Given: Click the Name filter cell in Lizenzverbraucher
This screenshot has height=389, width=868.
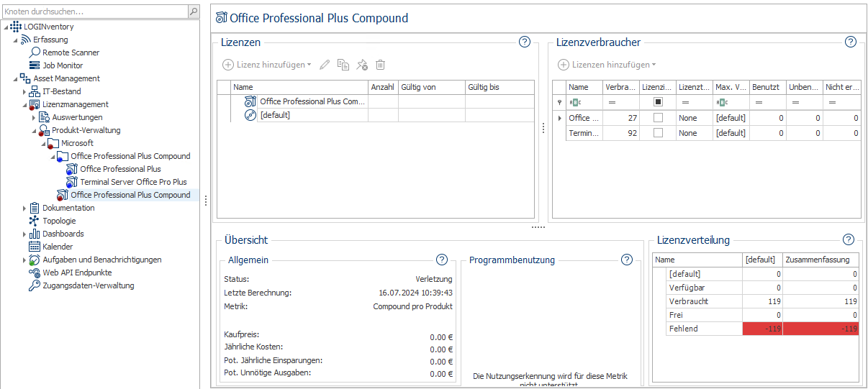Looking at the screenshot, I should [584, 102].
